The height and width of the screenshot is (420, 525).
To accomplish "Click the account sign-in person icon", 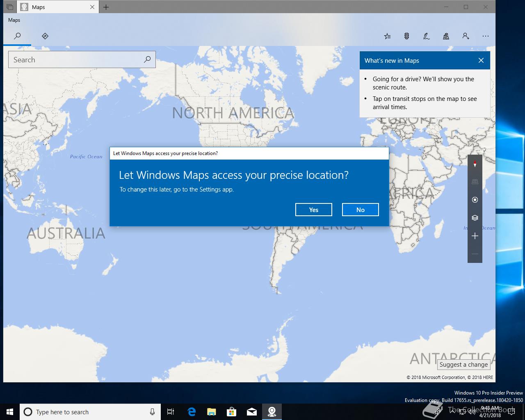I will pos(466,36).
